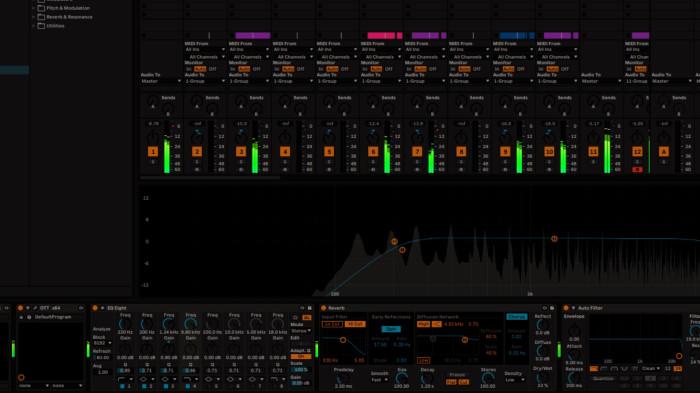Click the Reverb Diffusion High shelf button
This screenshot has height=393, width=700.
[423, 324]
